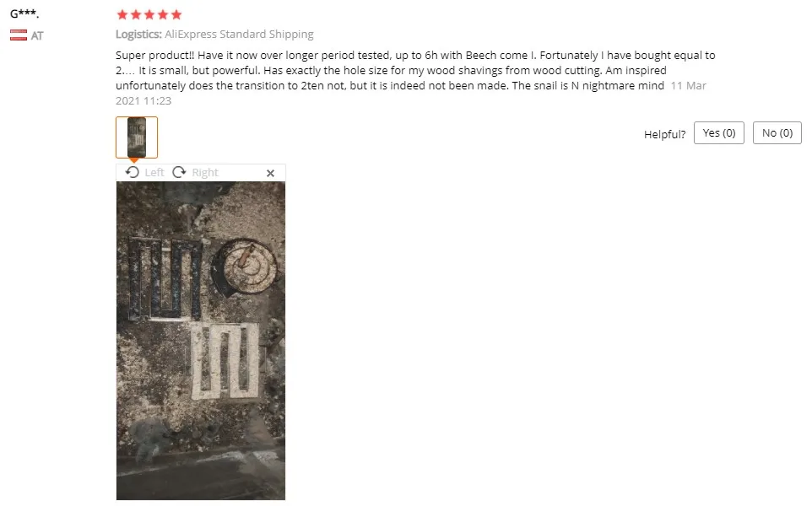
Task: Click the AT country code text
Action: (37, 35)
